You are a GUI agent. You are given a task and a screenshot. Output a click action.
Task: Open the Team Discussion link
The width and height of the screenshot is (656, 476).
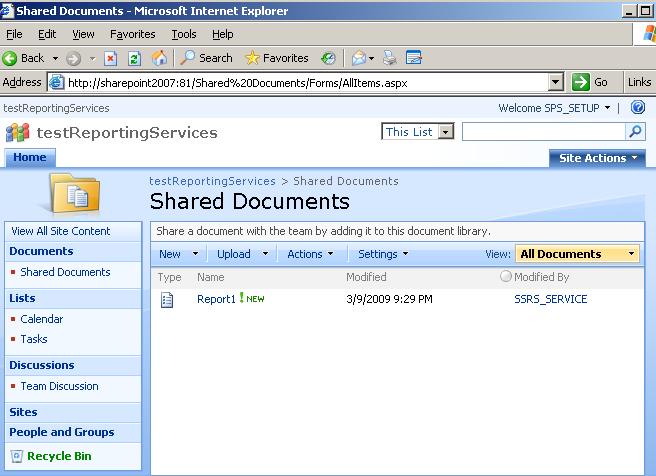point(59,386)
